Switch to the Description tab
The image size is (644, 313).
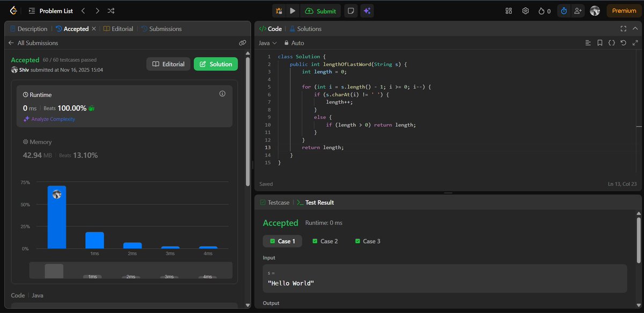coord(29,29)
